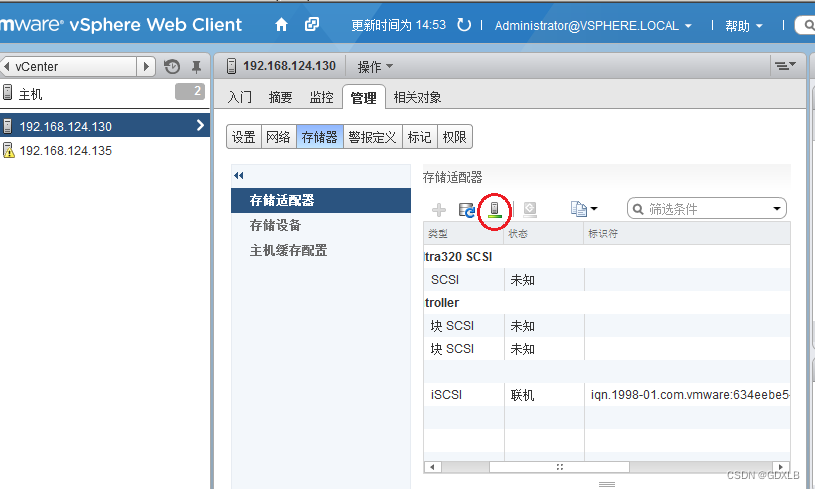Select the SCSI adapter row under tra320 SCSI
Screen dimensions: 815x489
point(607,280)
